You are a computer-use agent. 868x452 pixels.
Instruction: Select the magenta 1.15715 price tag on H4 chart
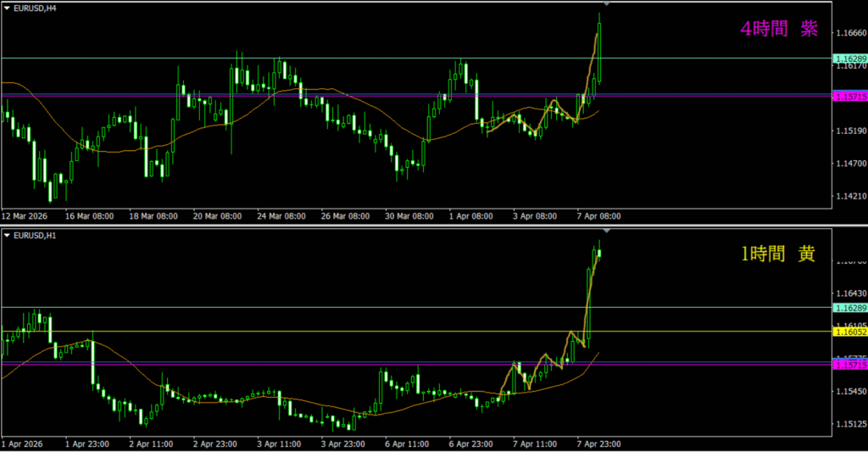(x=849, y=98)
